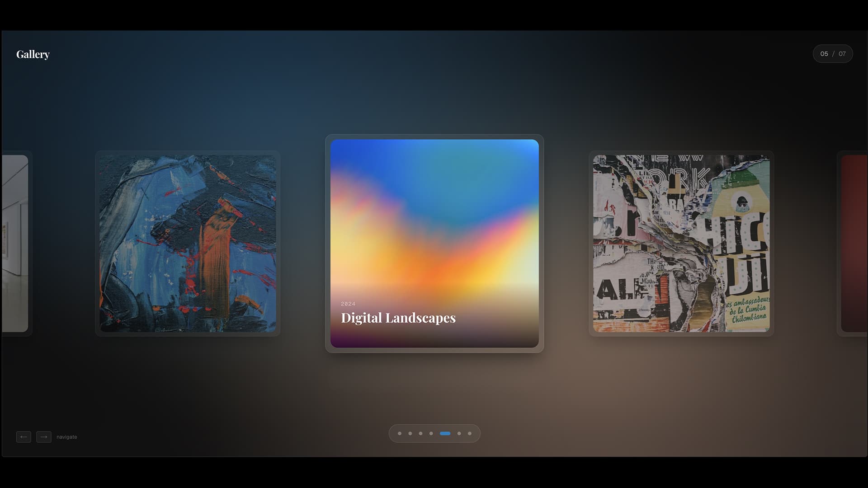The width and height of the screenshot is (868, 488).
Task: Click the Digital Landscapes title text
Action: click(398, 318)
